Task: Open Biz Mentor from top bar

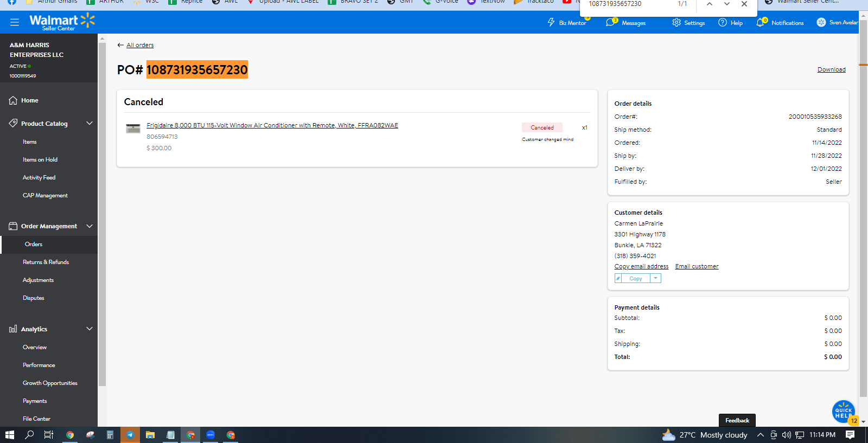Action: 567,23
